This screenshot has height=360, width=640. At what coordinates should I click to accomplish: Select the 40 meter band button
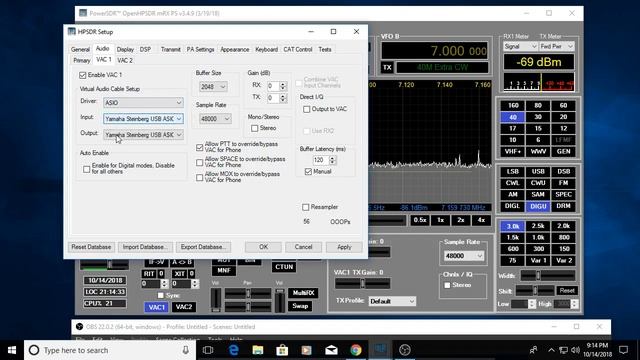point(513,117)
